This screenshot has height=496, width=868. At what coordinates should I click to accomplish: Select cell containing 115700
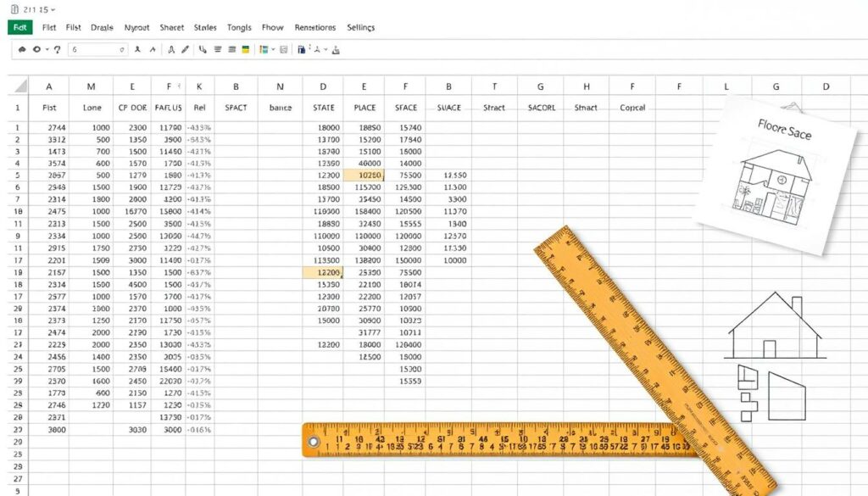pyautogui.click(x=364, y=187)
